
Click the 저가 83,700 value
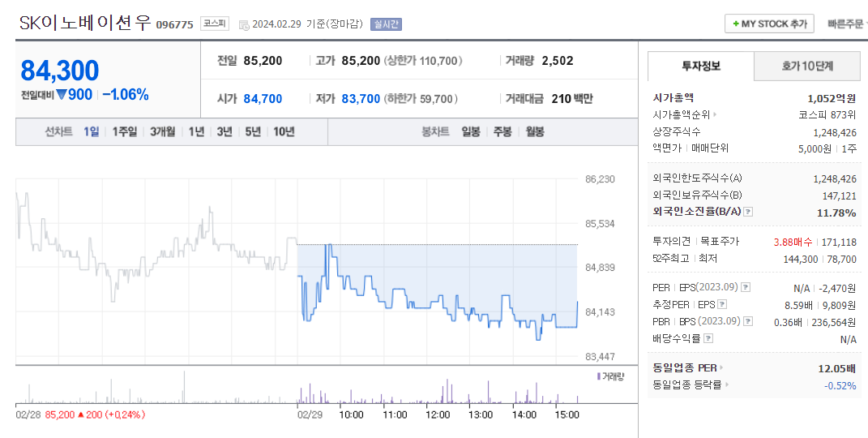tap(361, 99)
